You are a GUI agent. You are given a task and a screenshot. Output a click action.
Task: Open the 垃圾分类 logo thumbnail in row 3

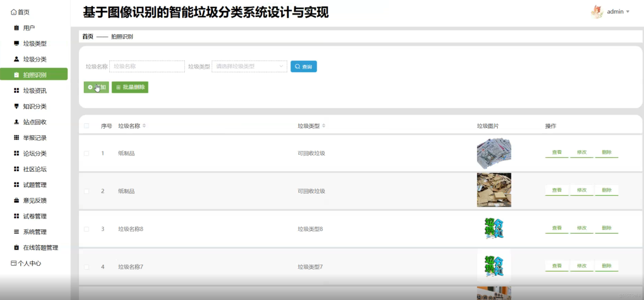(494, 229)
